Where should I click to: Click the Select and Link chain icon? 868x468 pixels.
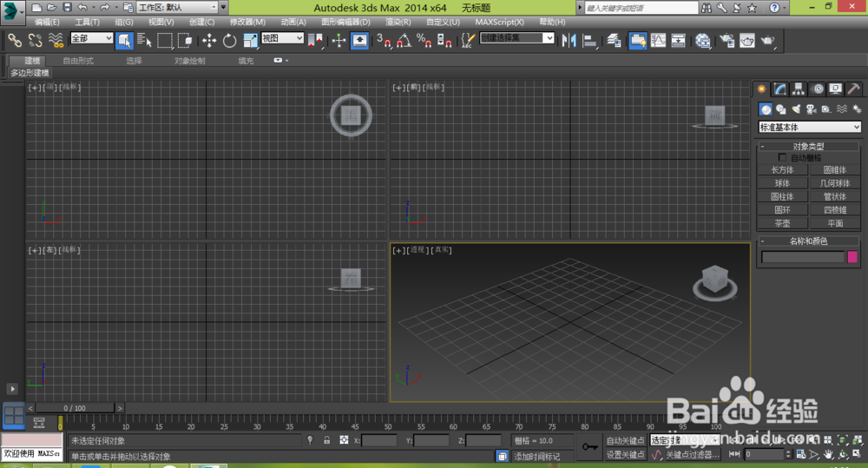15,40
